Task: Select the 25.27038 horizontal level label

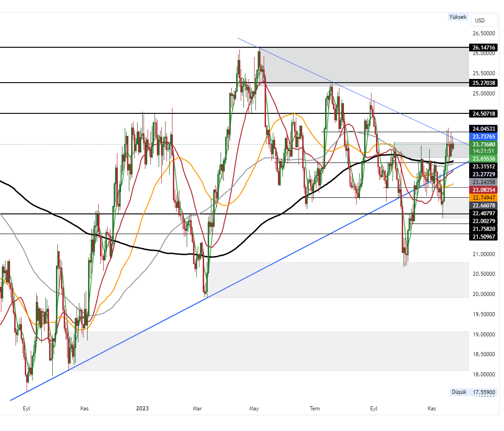Action: [483, 83]
